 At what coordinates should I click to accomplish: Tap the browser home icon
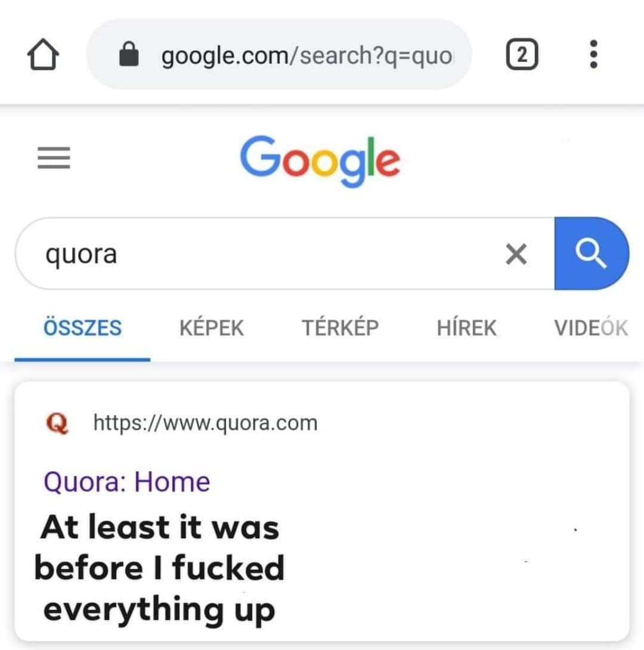(43, 55)
